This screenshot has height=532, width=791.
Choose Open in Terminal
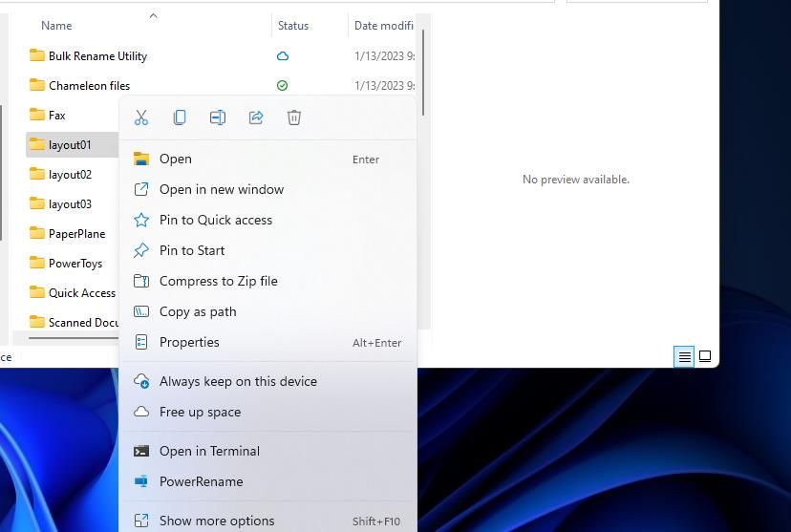(x=209, y=451)
